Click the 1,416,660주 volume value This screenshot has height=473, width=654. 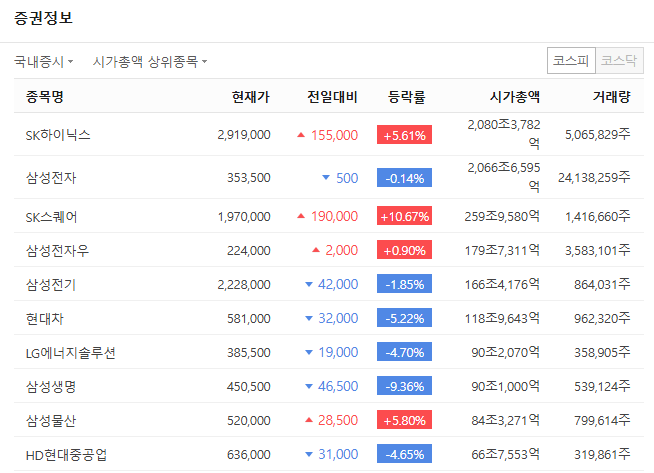click(598, 216)
